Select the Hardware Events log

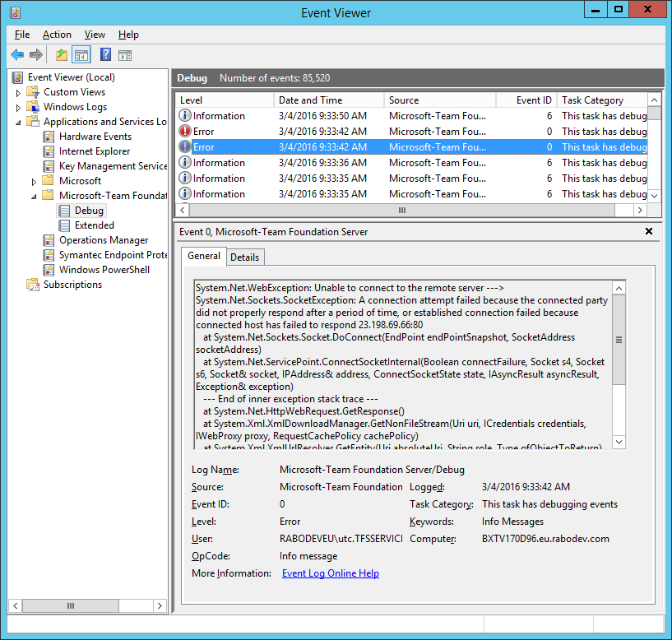pyautogui.click(x=95, y=137)
